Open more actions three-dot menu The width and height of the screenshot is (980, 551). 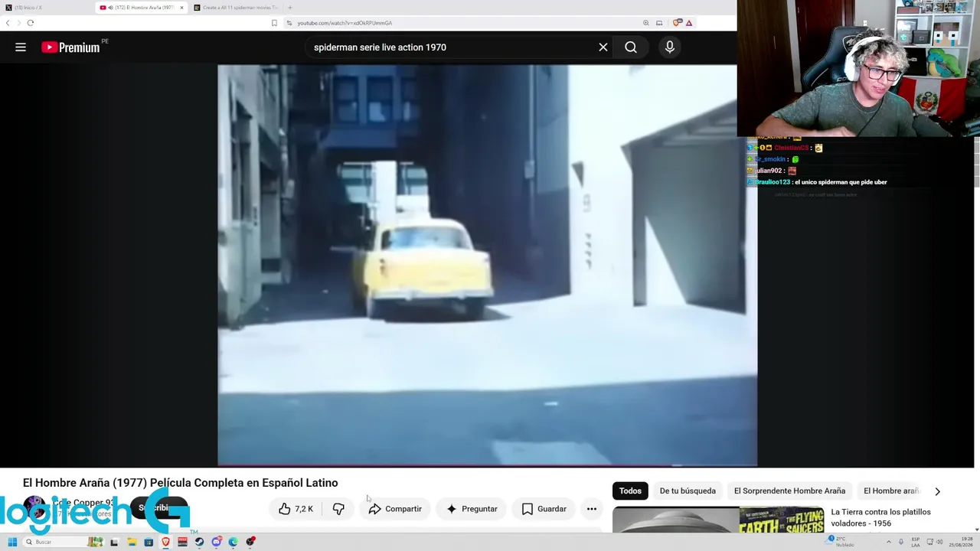(592, 509)
